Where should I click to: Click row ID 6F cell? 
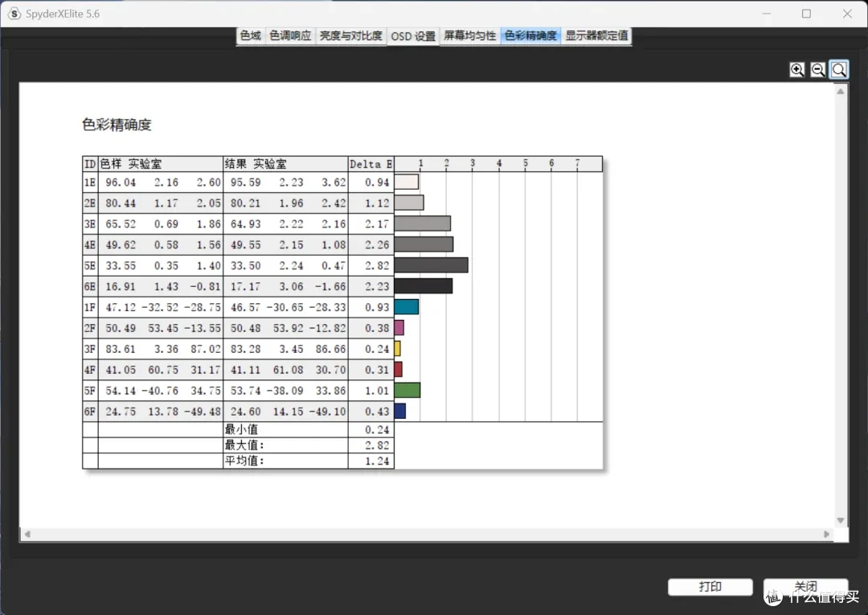90,412
